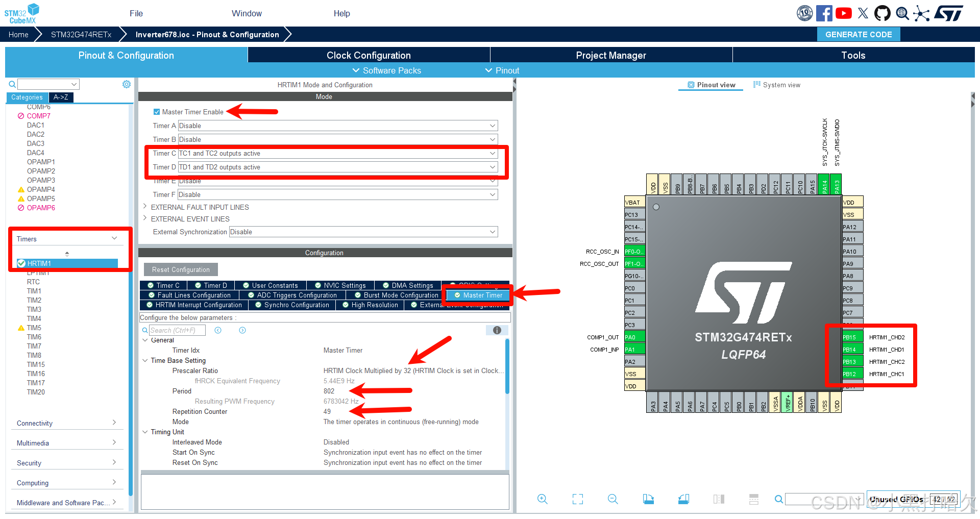Click pin PB15 on the chip
The height and width of the screenshot is (519, 980).
[x=852, y=337]
